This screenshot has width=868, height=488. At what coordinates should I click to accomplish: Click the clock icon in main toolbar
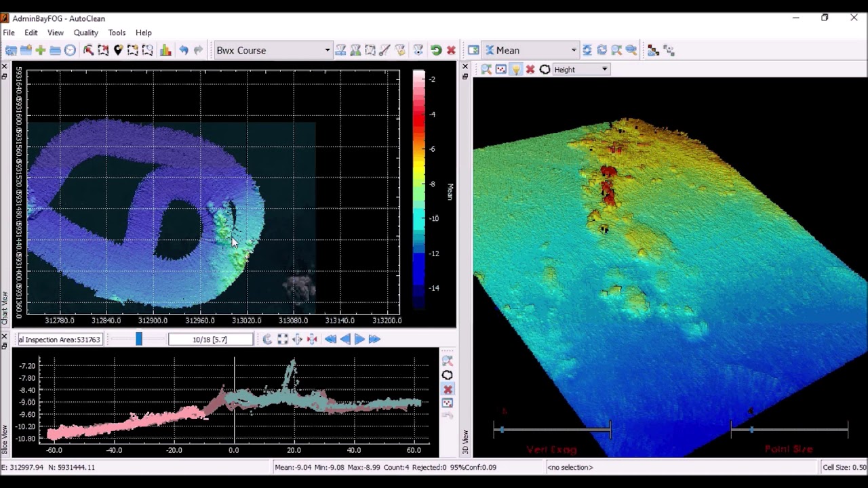pos(70,50)
